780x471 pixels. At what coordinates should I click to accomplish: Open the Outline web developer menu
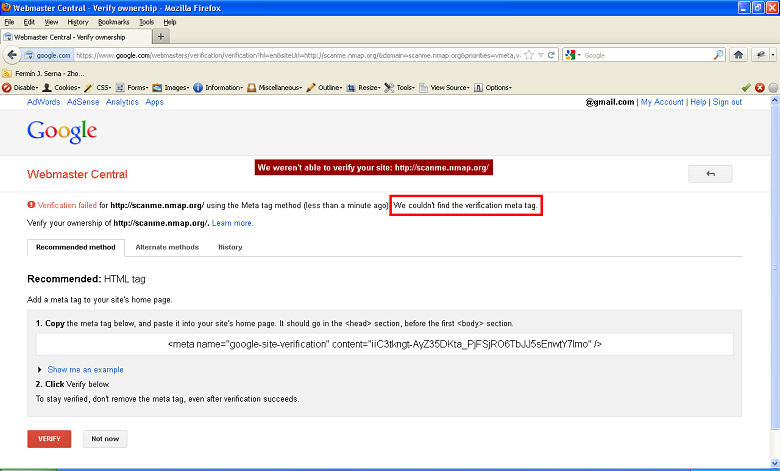coord(324,88)
